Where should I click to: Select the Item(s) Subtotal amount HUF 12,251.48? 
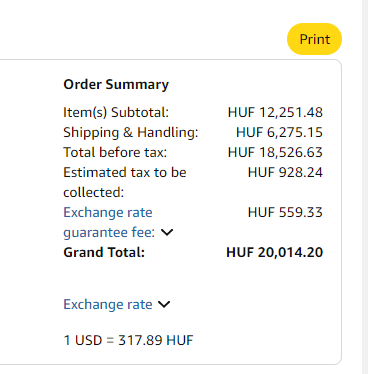click(x=275, y=112)
